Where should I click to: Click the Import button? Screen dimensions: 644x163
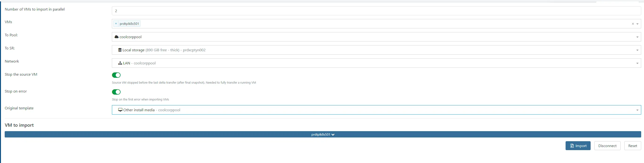coord(578,146)
